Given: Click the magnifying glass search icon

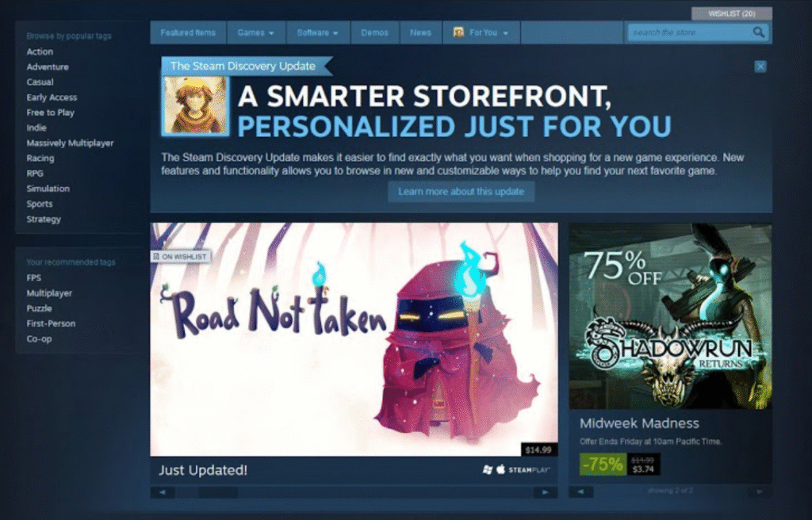Looking at the screenshot, I should [759, 32].
